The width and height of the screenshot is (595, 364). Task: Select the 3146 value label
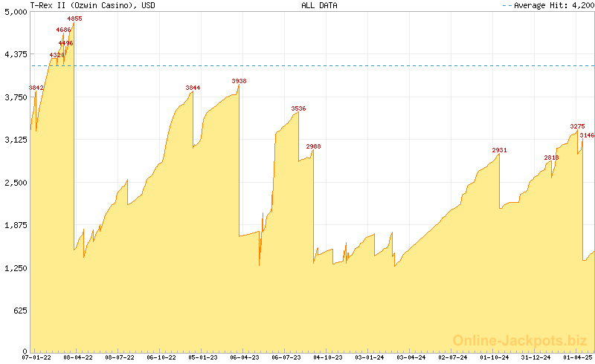point(587,135)
